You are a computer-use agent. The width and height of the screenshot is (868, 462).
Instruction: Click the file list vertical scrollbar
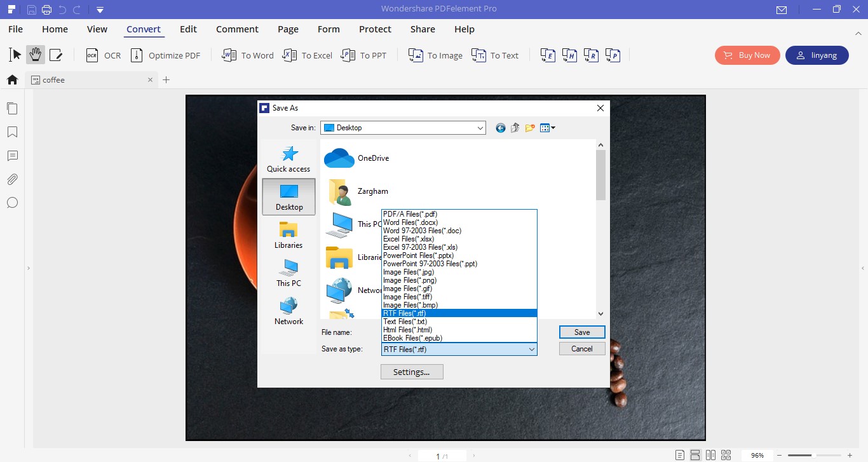(601, 175)
